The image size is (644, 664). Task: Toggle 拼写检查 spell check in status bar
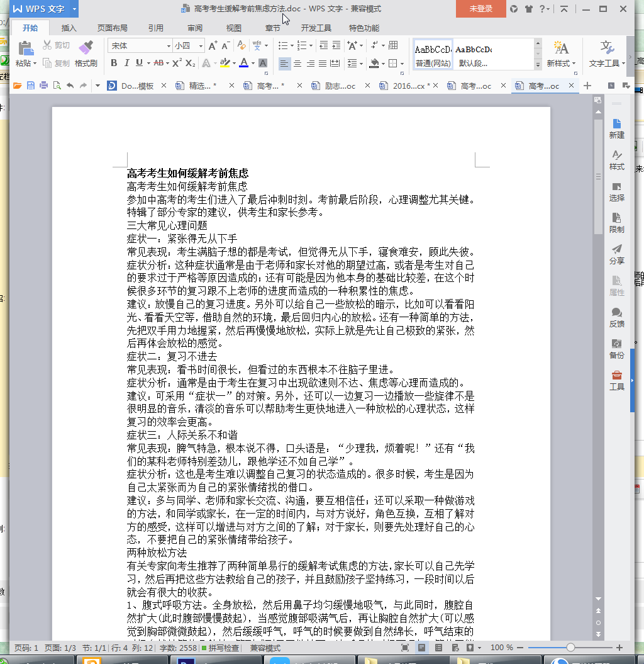tap(220, 648)
